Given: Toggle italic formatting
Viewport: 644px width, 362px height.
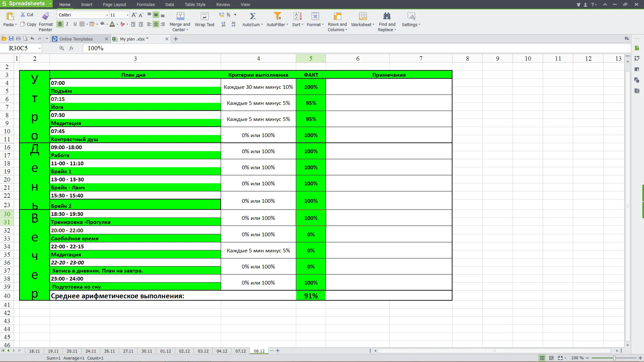Looking at the screenshot, I should (67, 24).
